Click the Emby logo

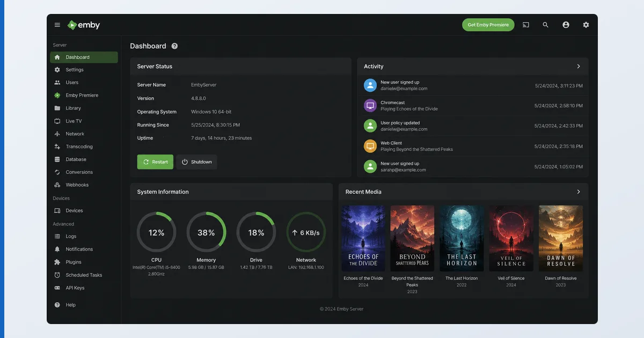click(x=84, y=25)
